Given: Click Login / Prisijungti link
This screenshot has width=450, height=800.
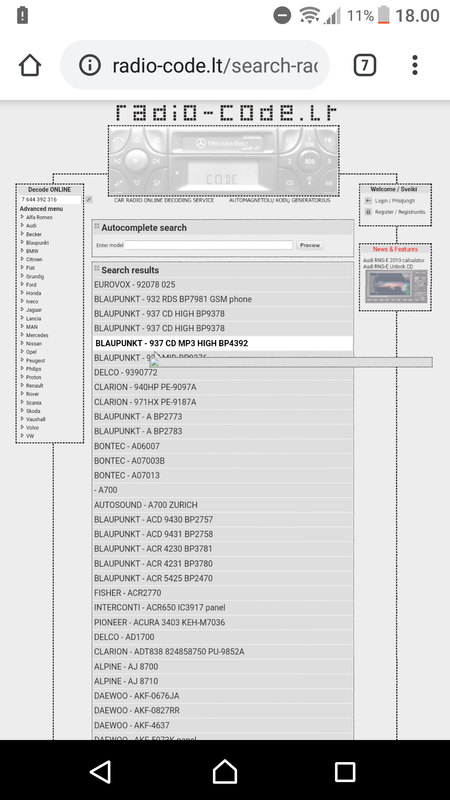Looking at the screenshot, I should pyautogui.click(x=395, y=201).
